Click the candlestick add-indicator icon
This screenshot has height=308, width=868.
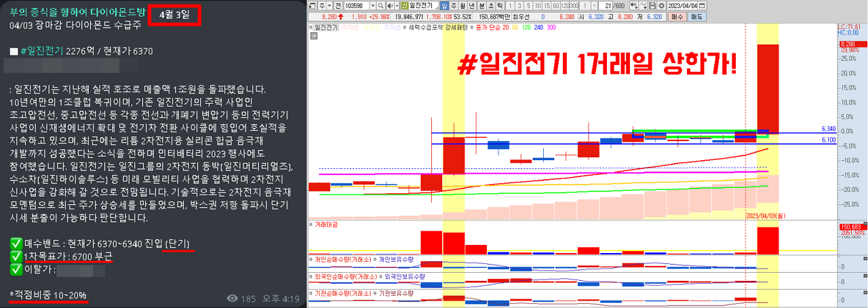click(x=634, y=5)
